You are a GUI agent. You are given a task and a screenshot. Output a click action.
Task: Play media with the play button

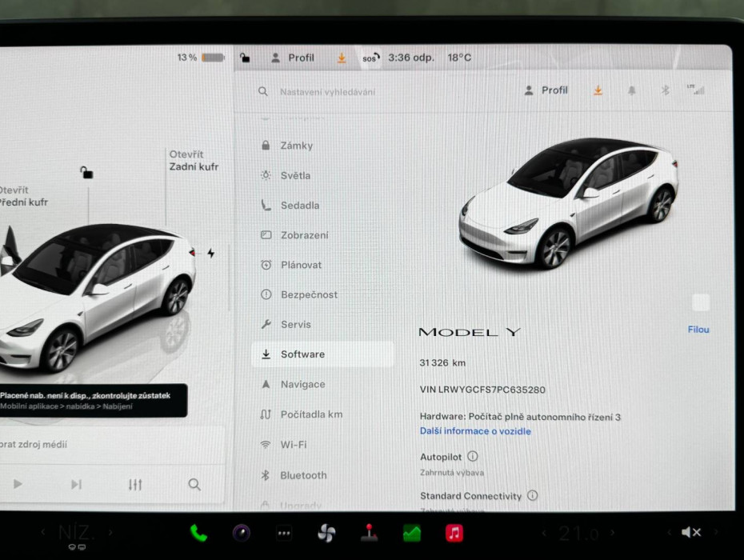pos(18,484)
